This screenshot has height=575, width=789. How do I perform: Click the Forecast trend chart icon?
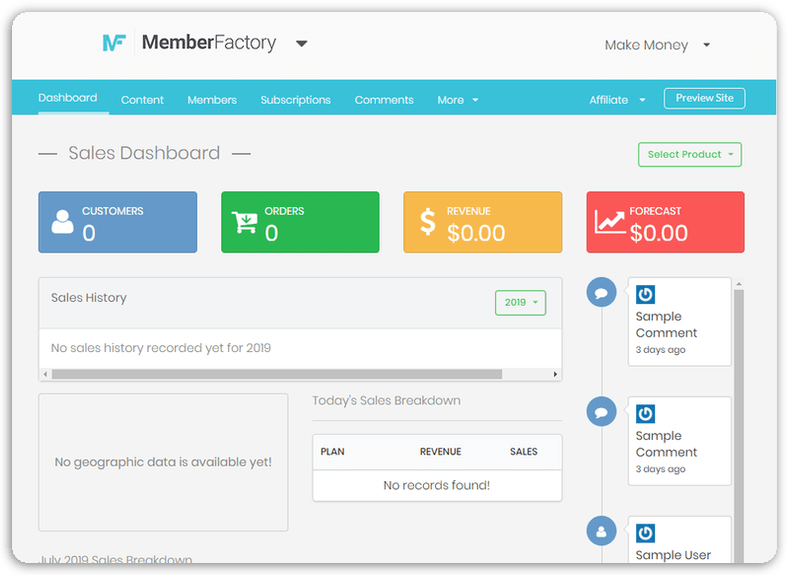click(609, 222)
